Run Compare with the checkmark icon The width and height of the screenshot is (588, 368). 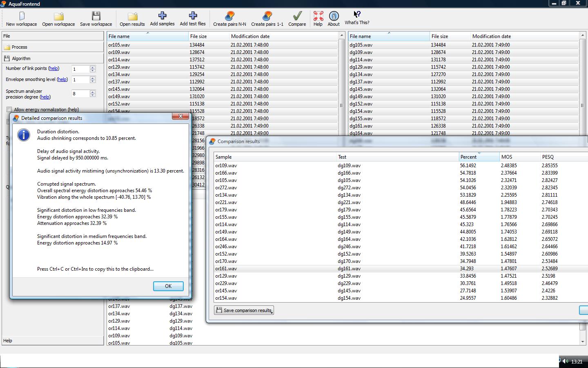(x=297, y=16)
